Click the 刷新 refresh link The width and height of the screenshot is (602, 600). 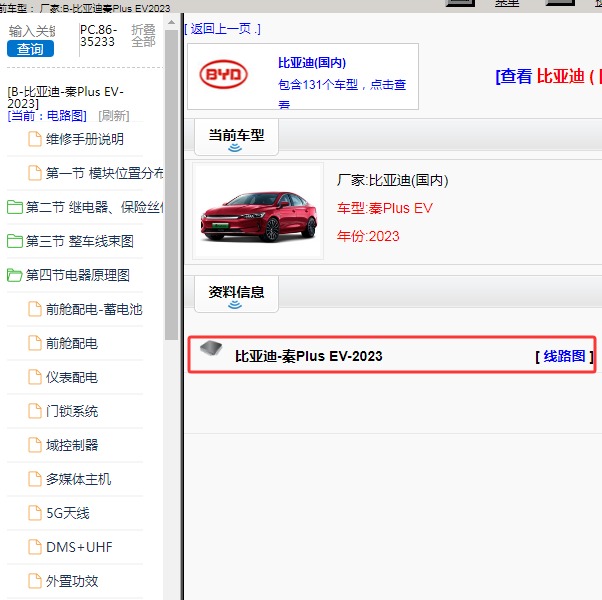(x=114, y=116)
